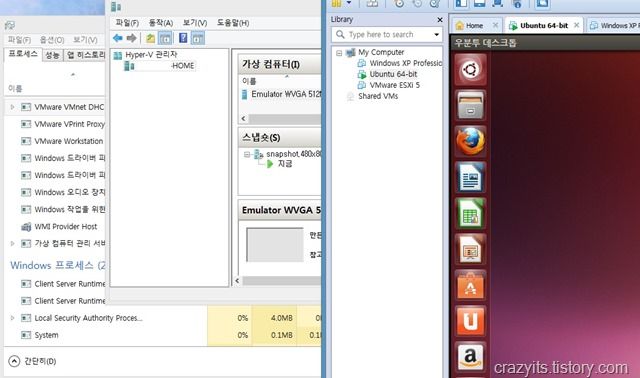Toggle Hyper-V action pane toolbar icon

tap(198, 38)
